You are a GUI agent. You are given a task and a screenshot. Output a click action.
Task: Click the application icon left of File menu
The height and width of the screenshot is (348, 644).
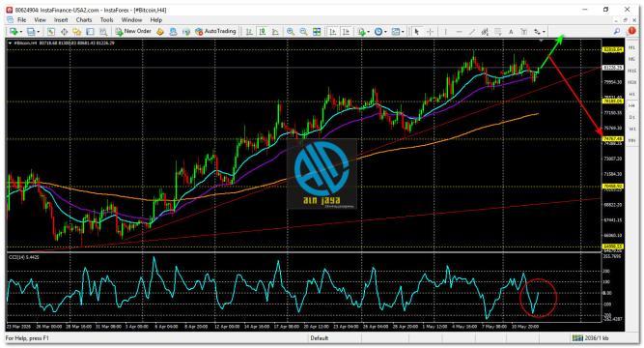(x=10, y=19)
